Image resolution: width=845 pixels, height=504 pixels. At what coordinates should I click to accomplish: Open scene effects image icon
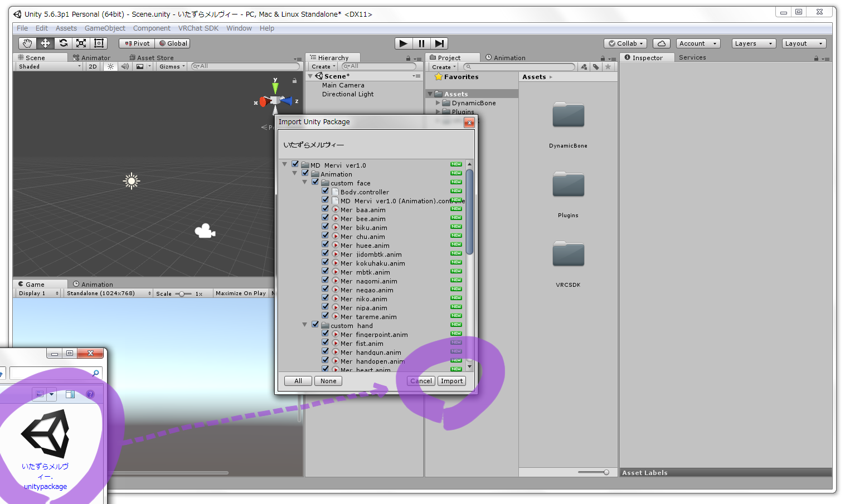[140, 66]
